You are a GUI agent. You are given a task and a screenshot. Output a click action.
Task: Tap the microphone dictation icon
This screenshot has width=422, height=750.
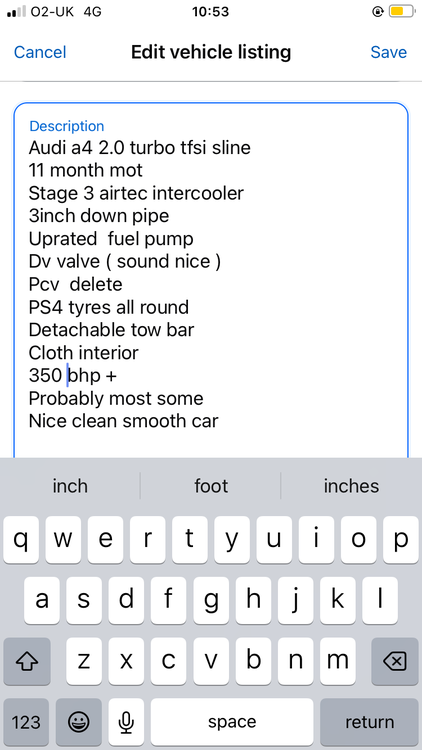click(x=126, y=722)
